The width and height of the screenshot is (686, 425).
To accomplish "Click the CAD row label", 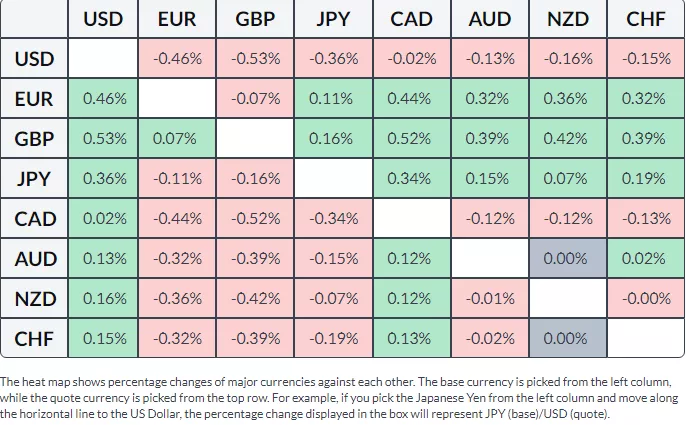I will click(x=35, y=218).
